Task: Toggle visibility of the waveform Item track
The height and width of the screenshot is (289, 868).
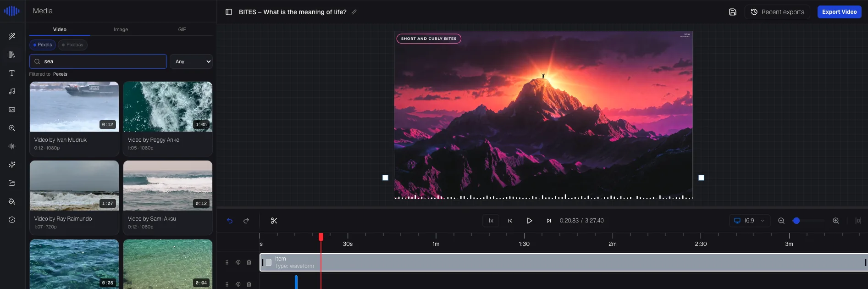Action: pos(238,262)
